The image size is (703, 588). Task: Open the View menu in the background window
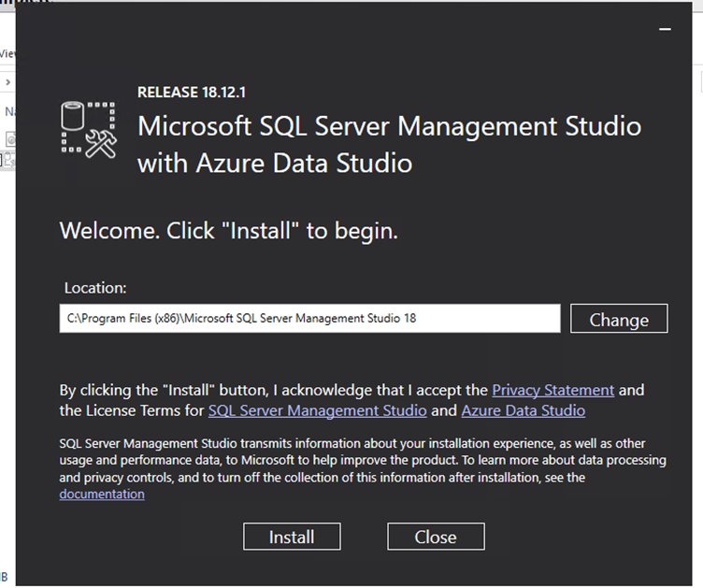(x=7, y=53)
